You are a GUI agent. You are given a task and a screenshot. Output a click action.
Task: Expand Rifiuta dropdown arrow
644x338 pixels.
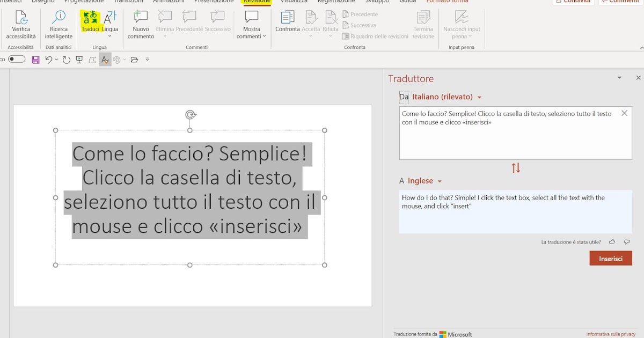coord(331,36)
